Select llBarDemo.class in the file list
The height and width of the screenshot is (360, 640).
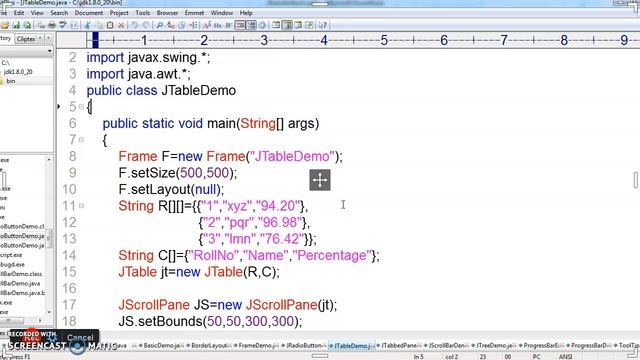click(21, 274)
